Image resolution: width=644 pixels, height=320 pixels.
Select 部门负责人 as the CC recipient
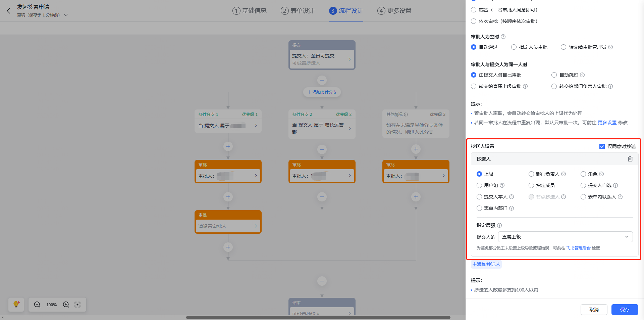[531, 174]
